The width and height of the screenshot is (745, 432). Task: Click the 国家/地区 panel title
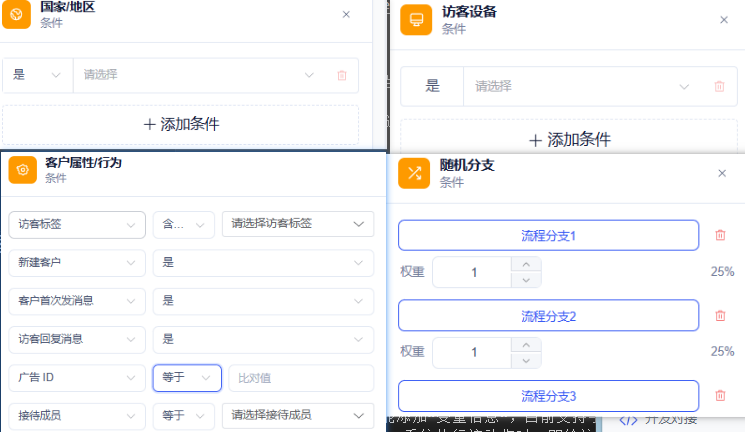point(67,7)
